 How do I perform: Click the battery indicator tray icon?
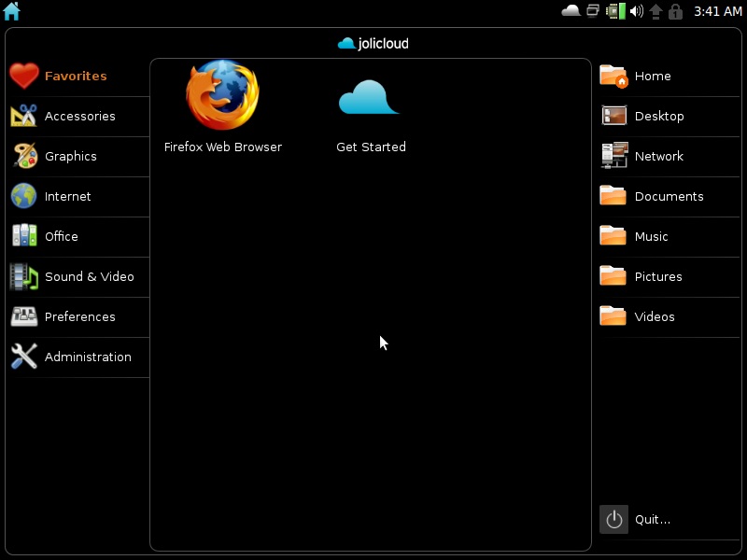pyautogui.click(x=615, y=11)
